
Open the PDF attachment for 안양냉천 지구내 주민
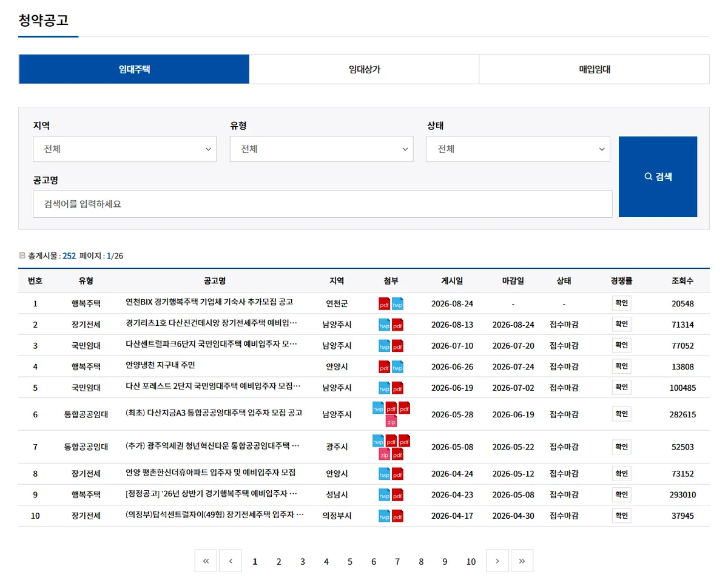(385, 366)
